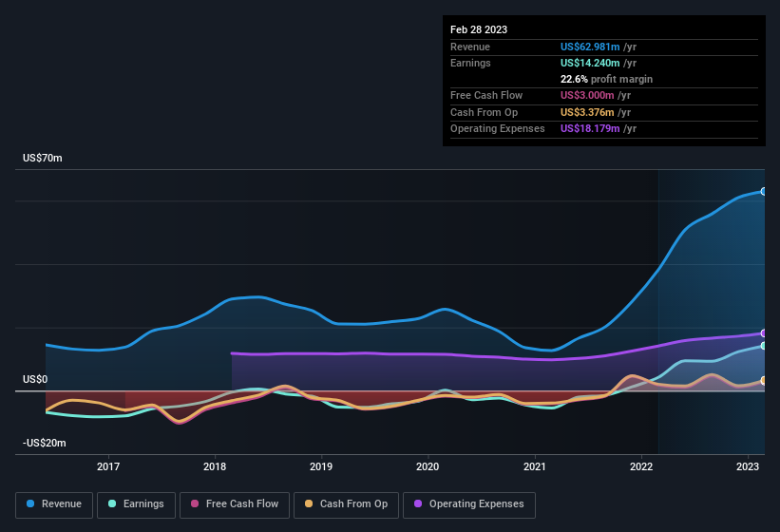The image size is (780, 532).
Task: Click the 2017 x-axis label
Action: pos(108,466)
